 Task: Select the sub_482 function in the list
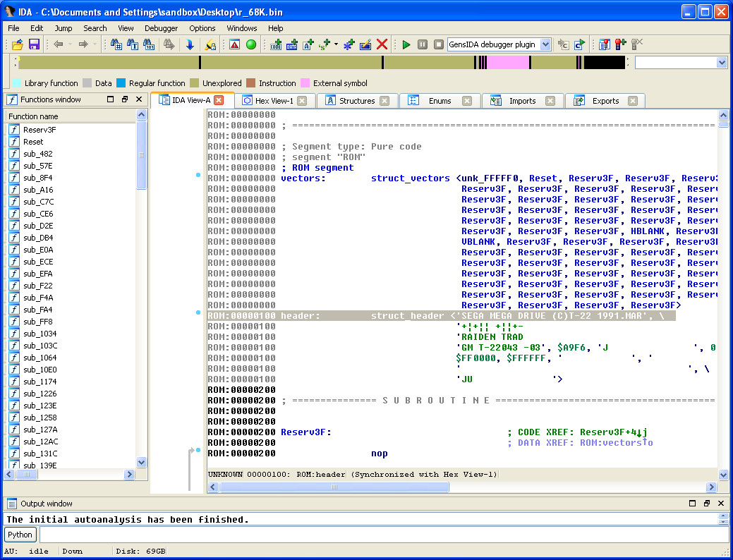click(37, 154)
